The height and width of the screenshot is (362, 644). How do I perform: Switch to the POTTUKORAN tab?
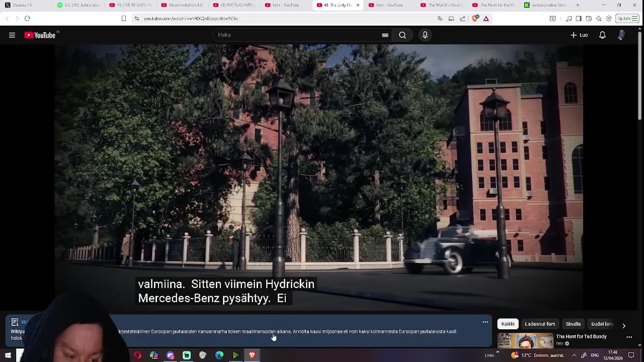pyautogui.click(x=234, y=5)
